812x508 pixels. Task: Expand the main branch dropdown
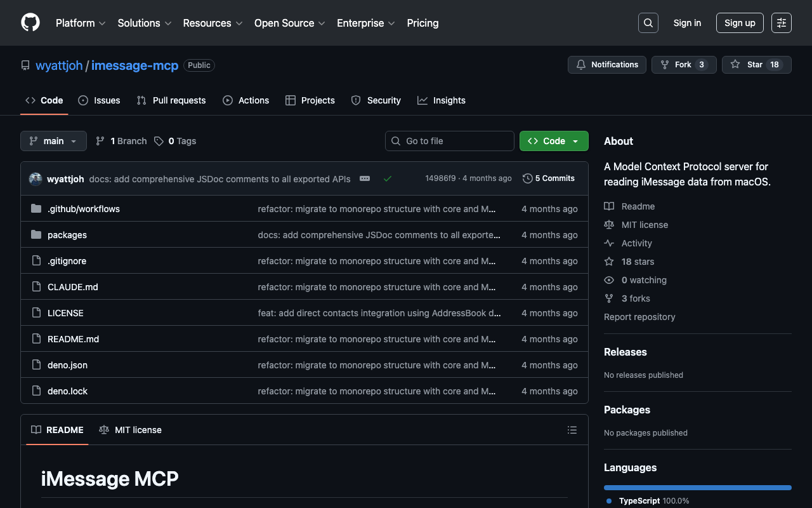tap(53, 141)
